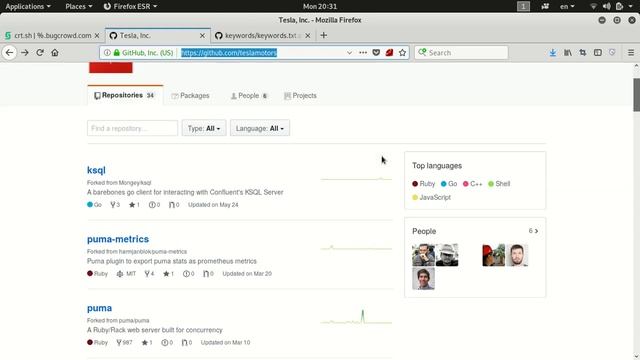Close the Tesla, Inc. tab
Viewport: 640px width, 360px height.
point(202,36)
